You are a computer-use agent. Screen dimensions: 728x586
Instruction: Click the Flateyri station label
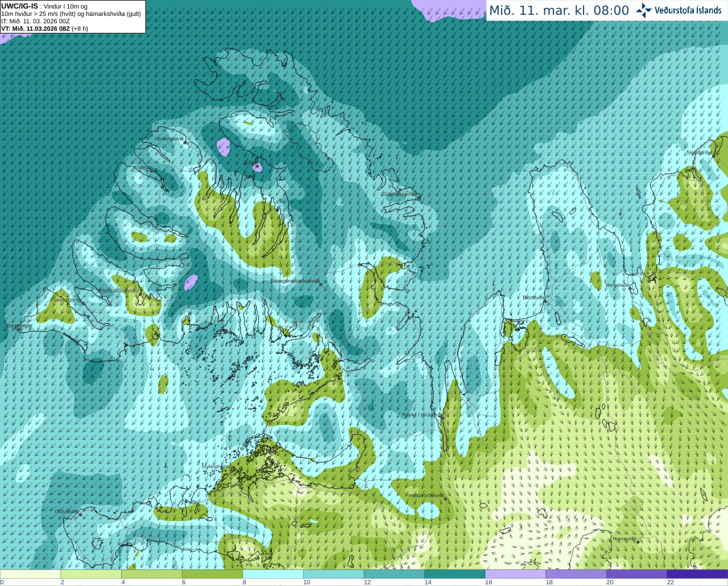coord(141,167)
